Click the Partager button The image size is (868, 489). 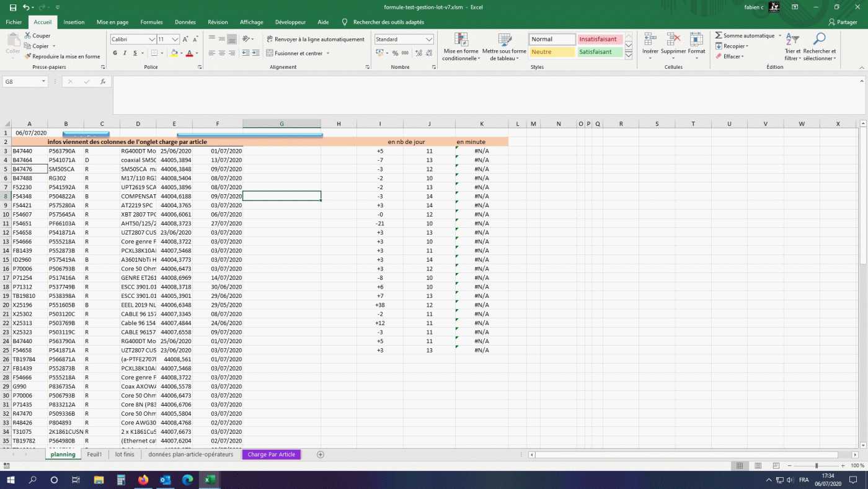click(x=842, y=22)
